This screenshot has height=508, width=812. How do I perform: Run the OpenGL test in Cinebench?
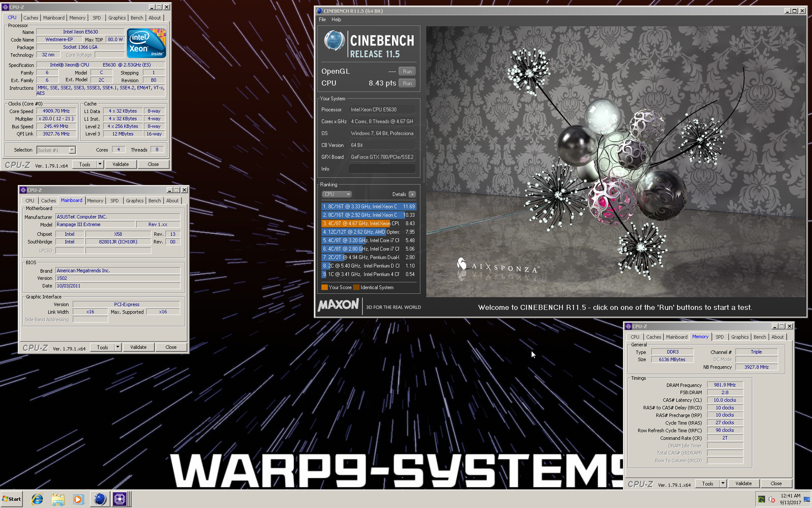pos(407,72)
